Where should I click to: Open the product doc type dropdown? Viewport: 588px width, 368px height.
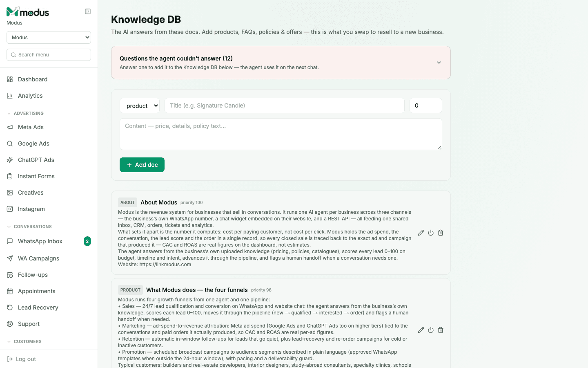point(140,105)
